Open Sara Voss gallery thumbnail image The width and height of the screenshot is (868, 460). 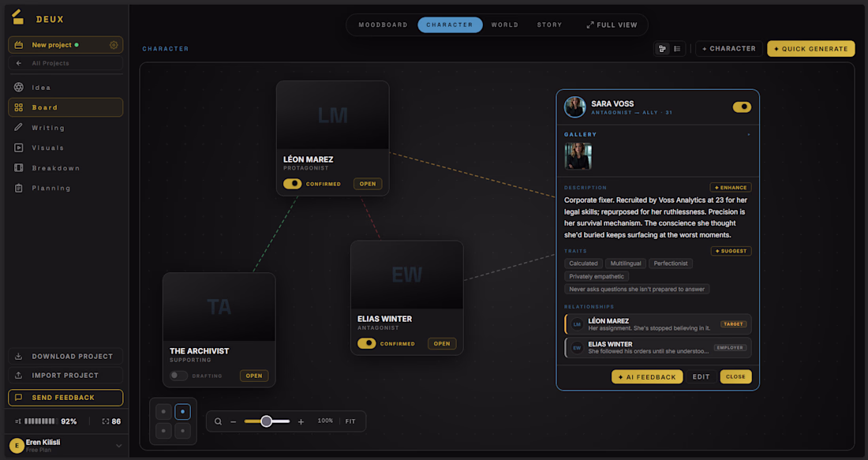pyautogui.click(x=578, y=156)
